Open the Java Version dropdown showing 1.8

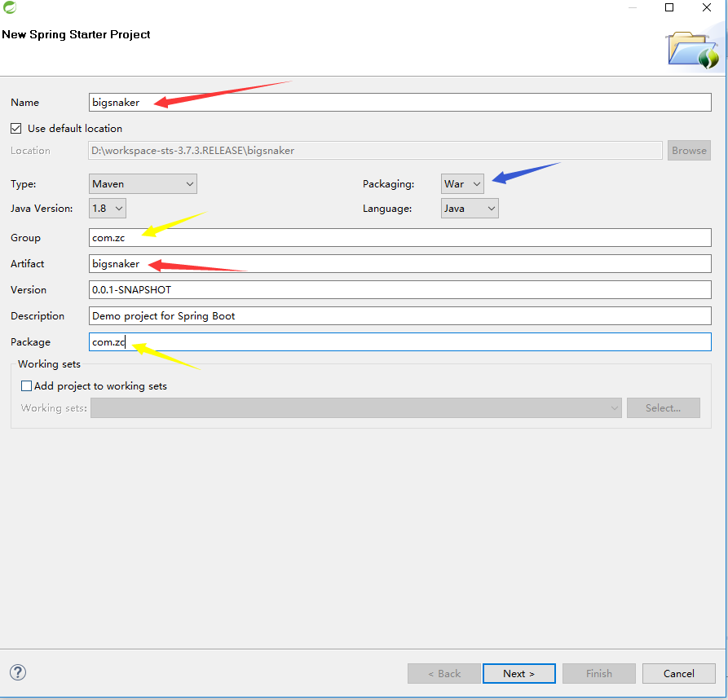[108, 209]
